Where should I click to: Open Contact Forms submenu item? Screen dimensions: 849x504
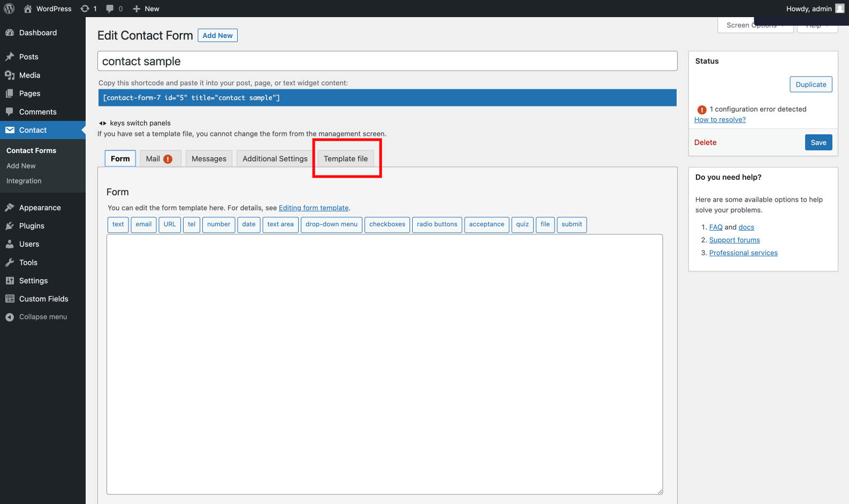31,151
